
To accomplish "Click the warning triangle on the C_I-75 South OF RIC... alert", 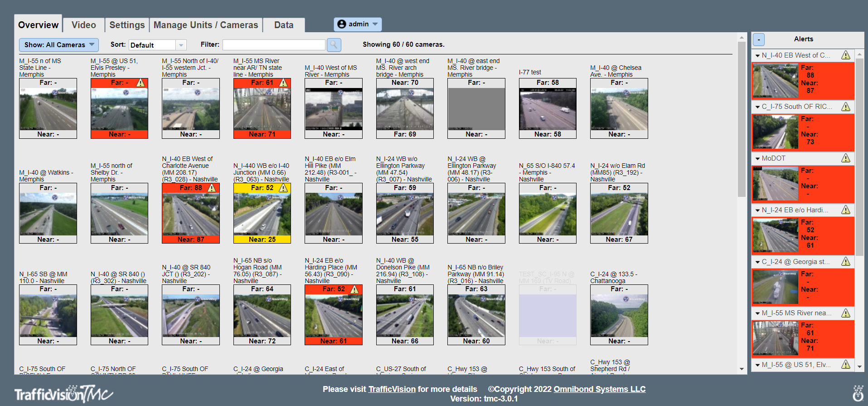I will 846,107.
